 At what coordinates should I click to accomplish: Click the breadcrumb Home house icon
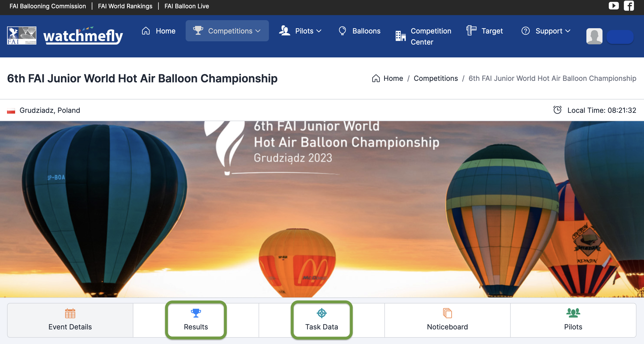[376, 78]
